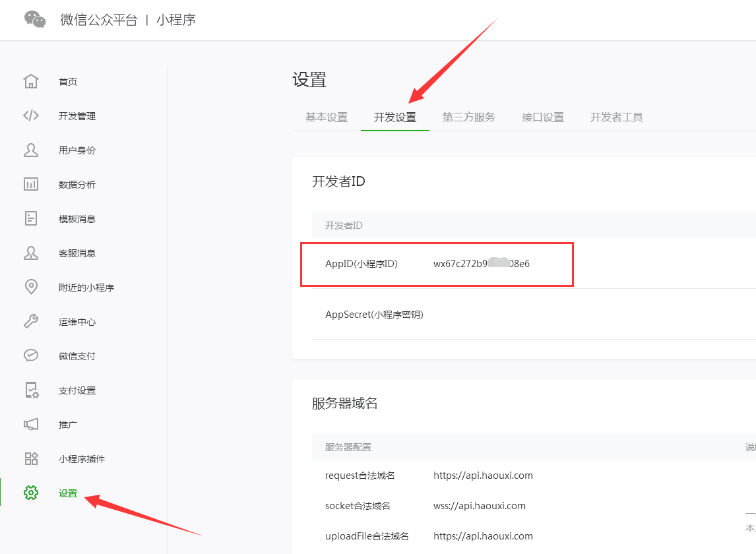Go to 用户身份 menu item
This screenshot has height=554, width=756.
[77, 150]
